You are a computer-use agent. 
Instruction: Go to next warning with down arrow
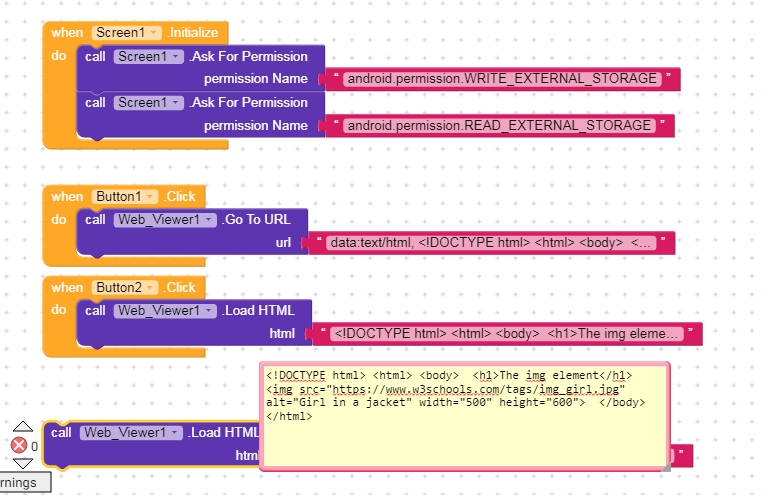[x=23, y=463]
